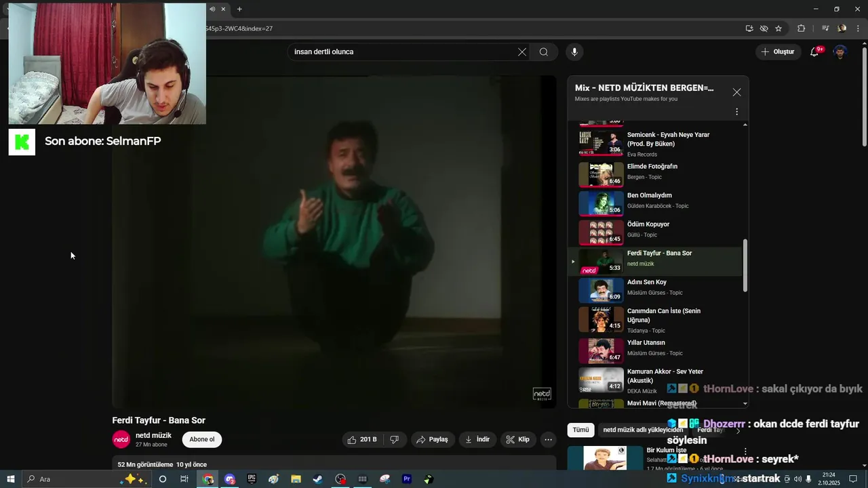Select the 'Tümü' filter chip
The image size is (868, 488).
click(581, 430)
